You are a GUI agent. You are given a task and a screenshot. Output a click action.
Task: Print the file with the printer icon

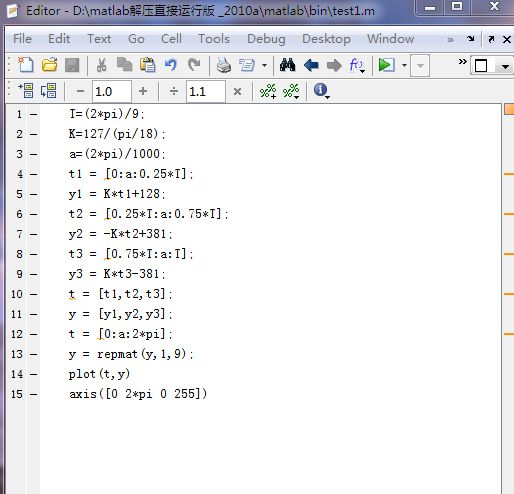[224, 65]
